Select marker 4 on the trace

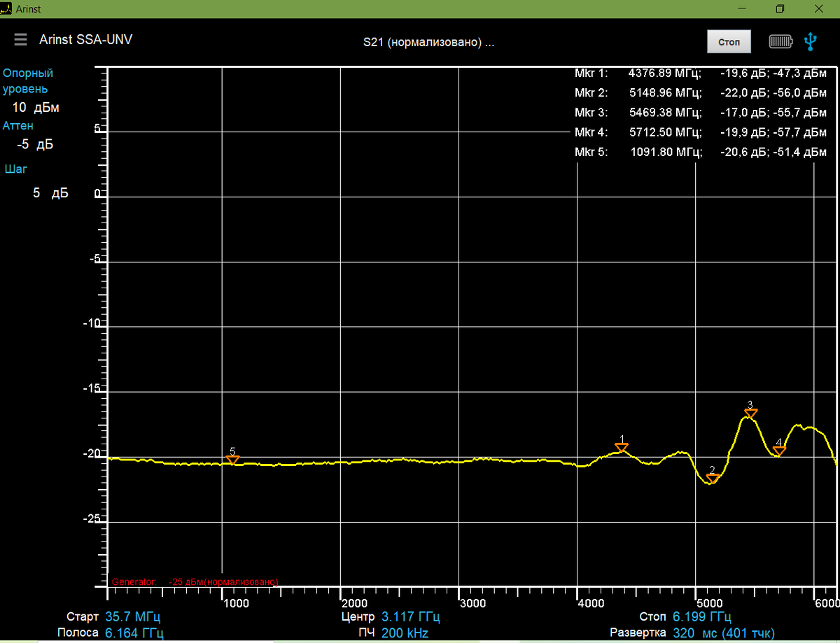pyautogui.click(x=779, y=451)
